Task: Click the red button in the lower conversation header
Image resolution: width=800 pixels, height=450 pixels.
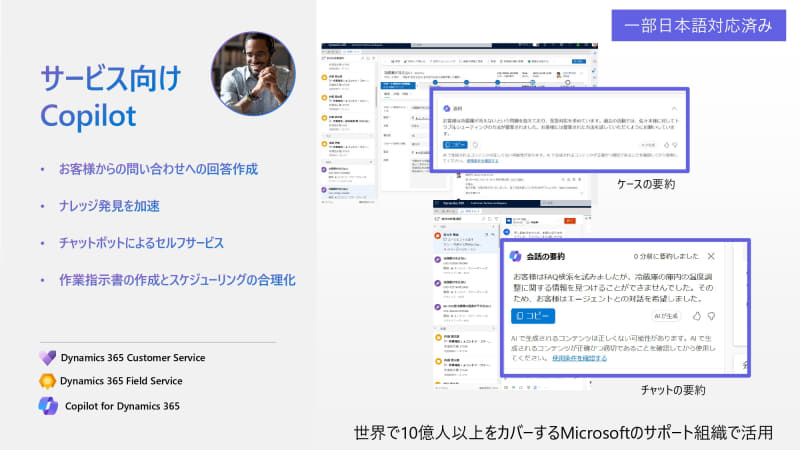Action: [570, 221]
